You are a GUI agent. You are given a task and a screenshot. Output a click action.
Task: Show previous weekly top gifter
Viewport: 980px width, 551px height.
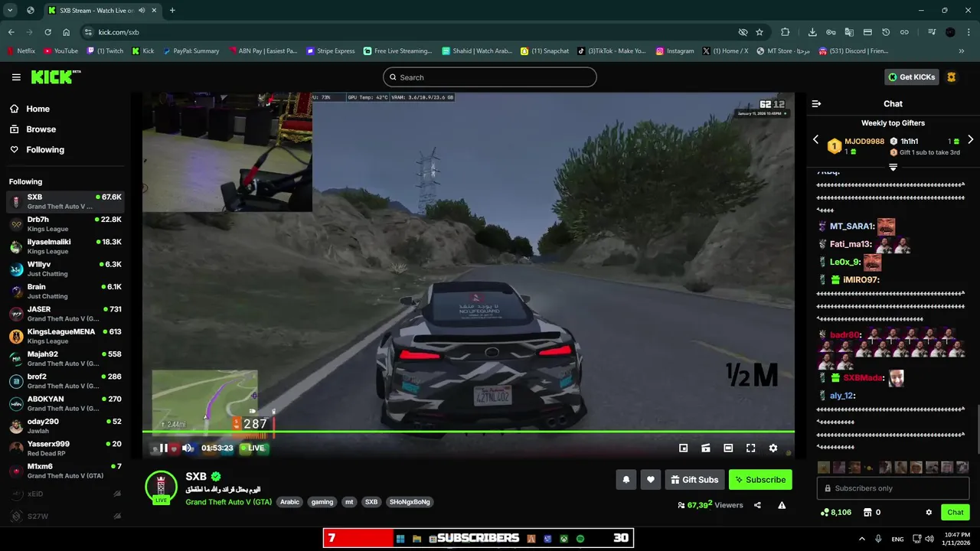point(815,140)
